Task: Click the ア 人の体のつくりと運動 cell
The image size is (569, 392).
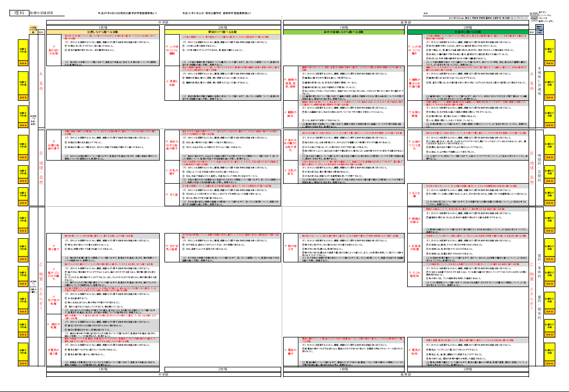Action: [x=172, y=50]
